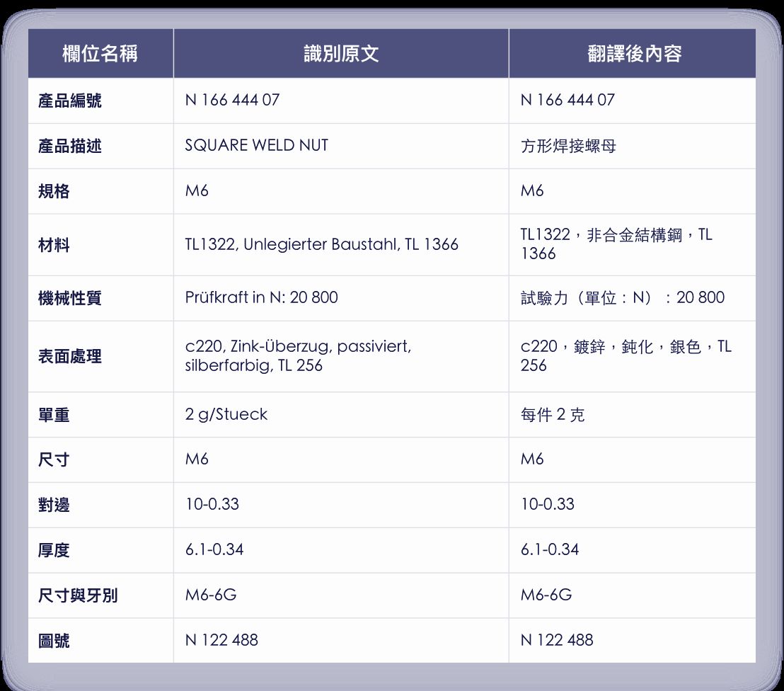
Task: Select the 產品編號 field name cell
Action: [100, 101]
